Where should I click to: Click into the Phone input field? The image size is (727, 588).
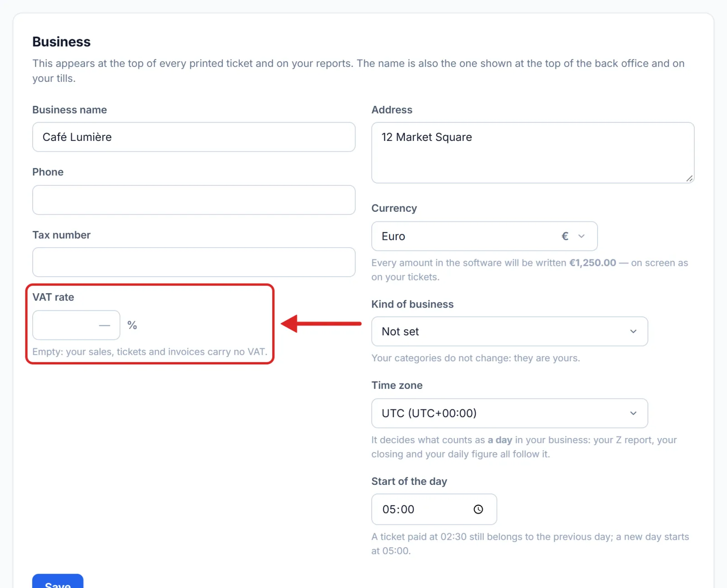pos(194,200)
